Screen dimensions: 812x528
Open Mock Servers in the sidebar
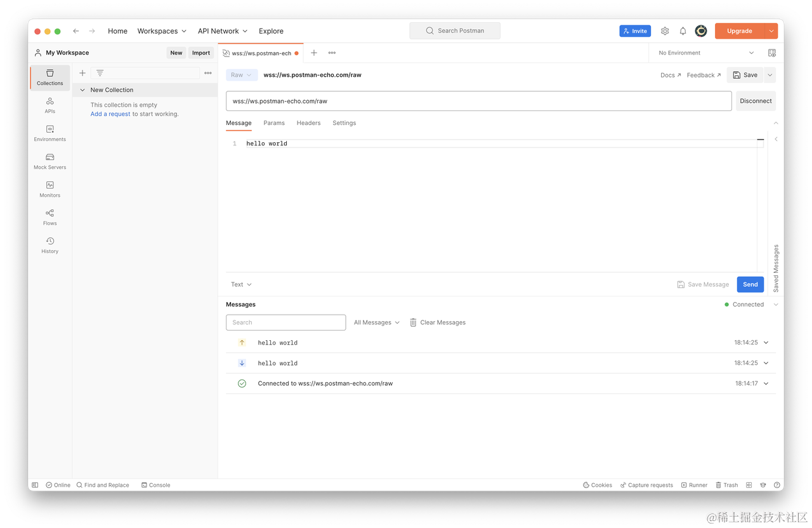tap(49, 161)
